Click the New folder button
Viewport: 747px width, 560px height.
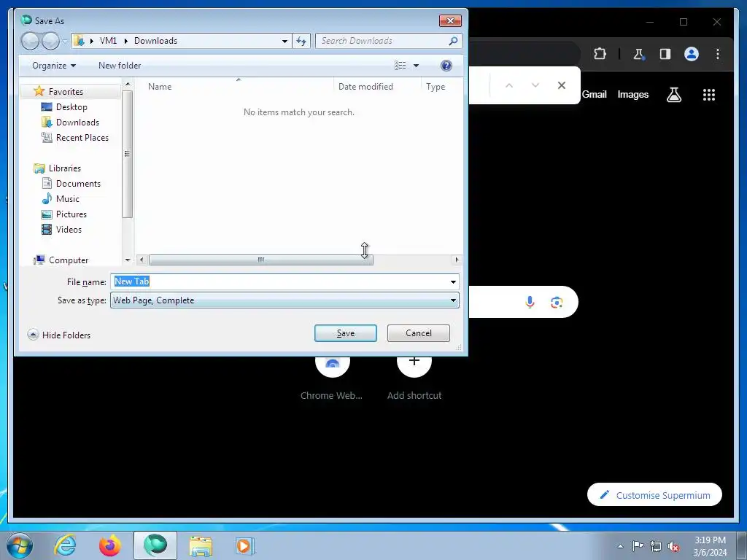120,66
